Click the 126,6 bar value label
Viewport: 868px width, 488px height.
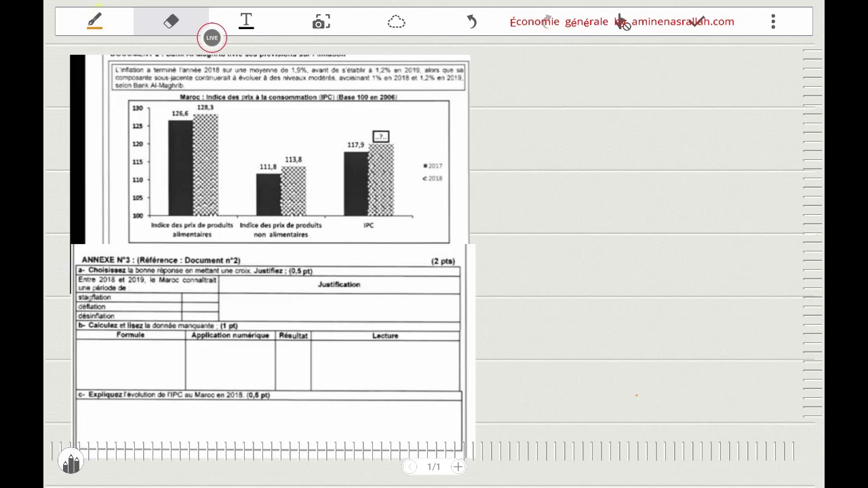[180, 114]
